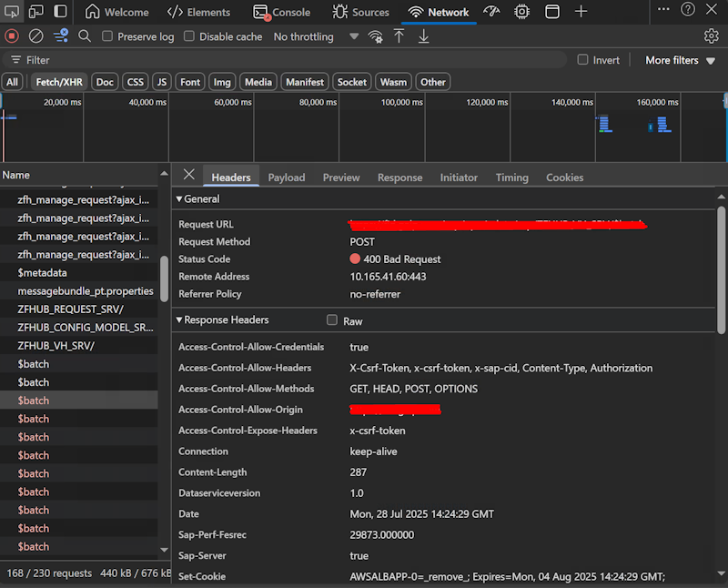Export the network log as HAR
The height and width of the screenshot is (588, 728).
point(423,35)
